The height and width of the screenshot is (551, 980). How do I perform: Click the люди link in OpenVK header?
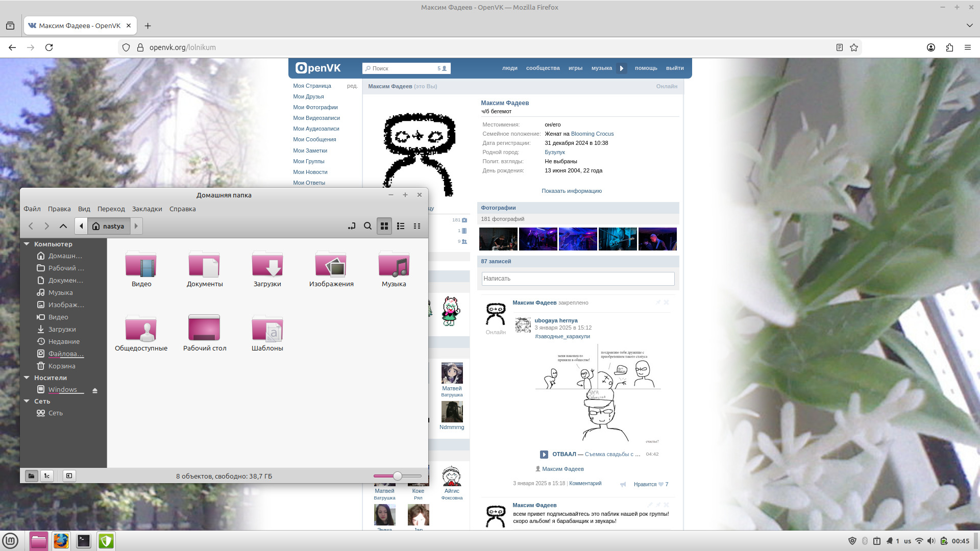click(510, 68)
